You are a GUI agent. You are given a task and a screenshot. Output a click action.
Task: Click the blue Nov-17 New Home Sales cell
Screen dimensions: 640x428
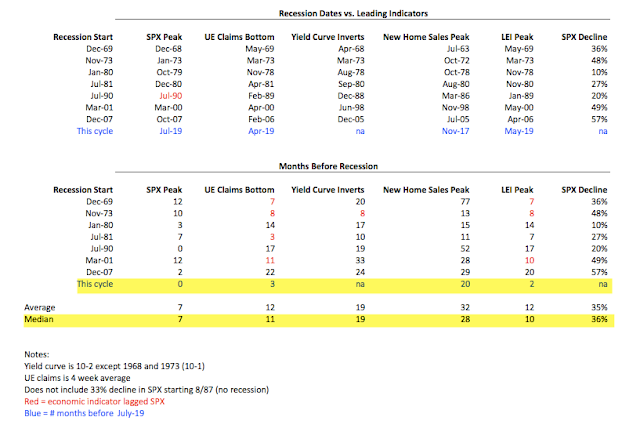(456, 131)
